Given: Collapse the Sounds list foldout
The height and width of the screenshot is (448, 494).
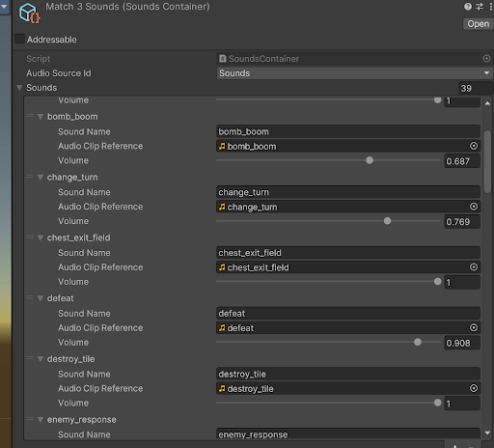Looking at the screenshot, I should coord(19,88).
